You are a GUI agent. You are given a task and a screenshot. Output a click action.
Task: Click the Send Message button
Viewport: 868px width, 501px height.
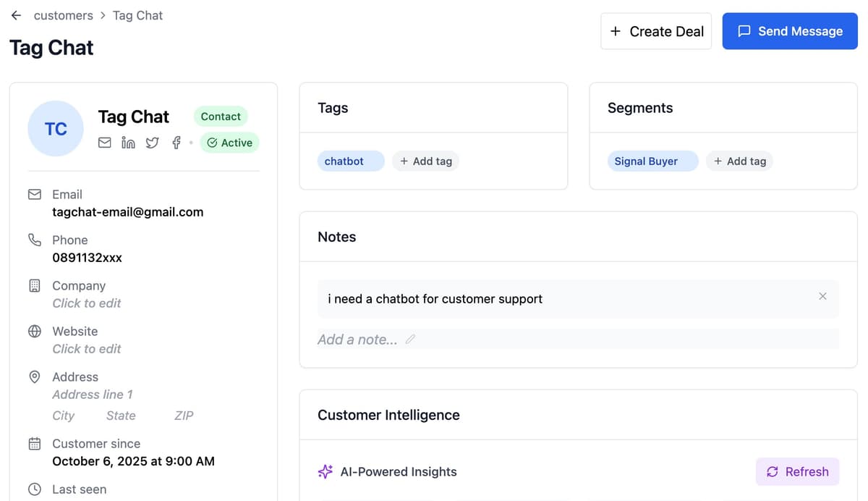tap(790, 31)
